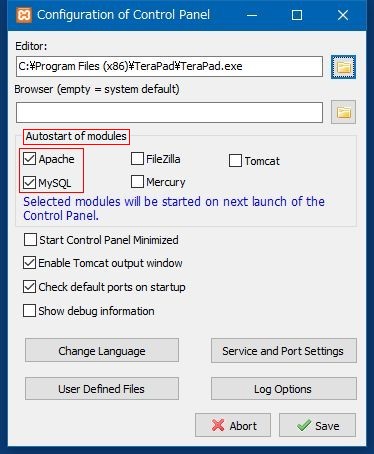Check Start Control Panel Minimized
The image size is (374, 454).
(30, 240)
